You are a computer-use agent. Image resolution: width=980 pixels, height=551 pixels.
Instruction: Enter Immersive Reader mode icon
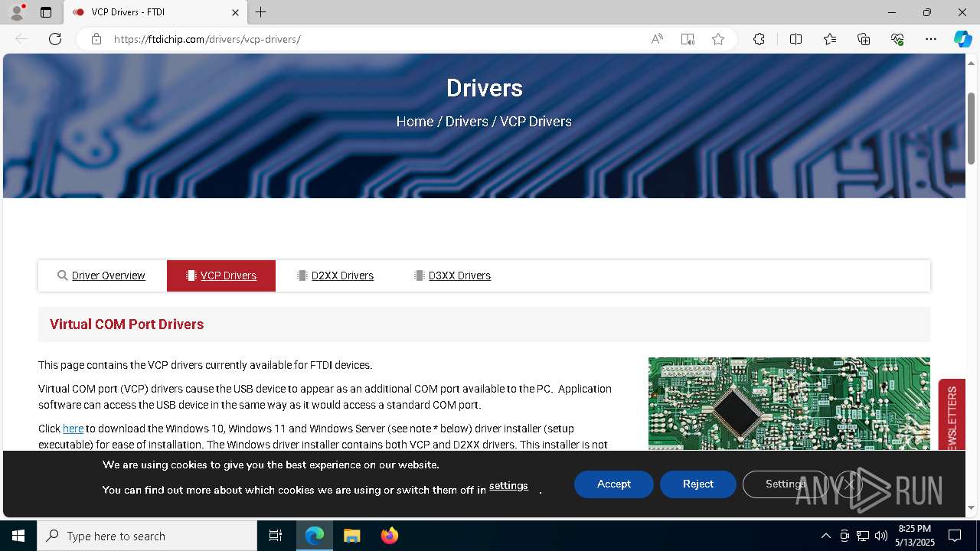[x=688, y=39]
